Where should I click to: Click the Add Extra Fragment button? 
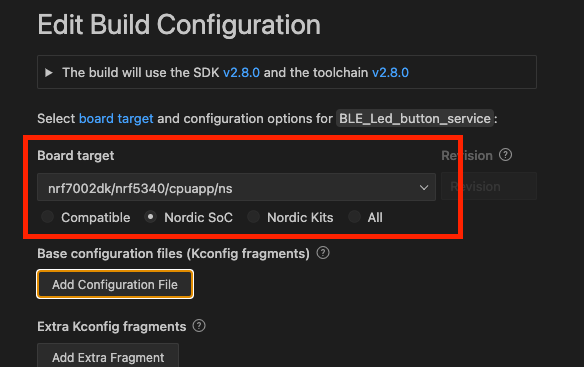point(108,356)
